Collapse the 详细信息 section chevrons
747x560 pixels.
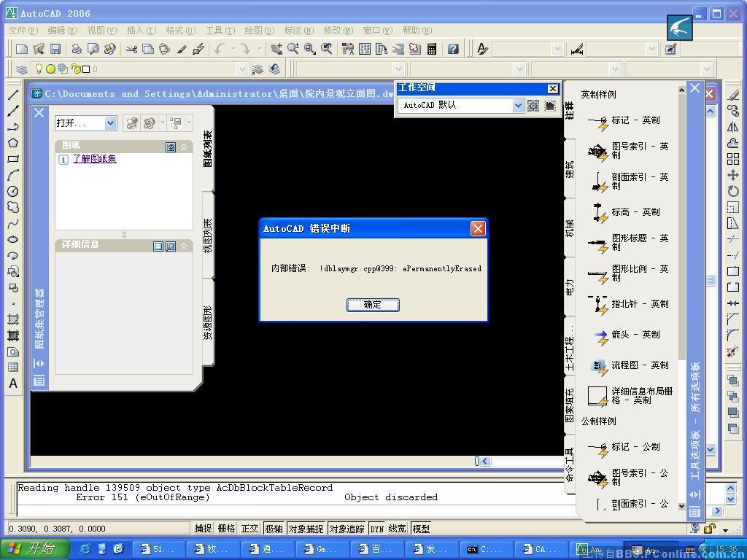[x=185, y=246]
